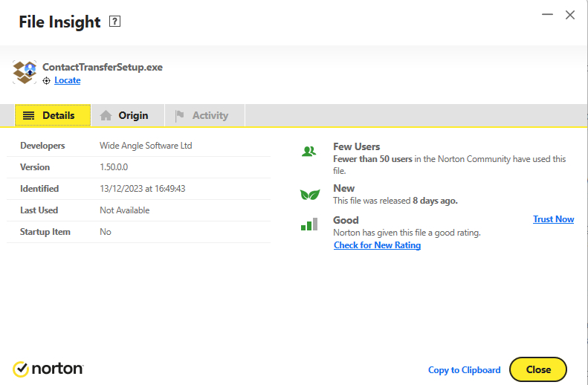Click version value 1.50.0.0

[x=114, y=167]
